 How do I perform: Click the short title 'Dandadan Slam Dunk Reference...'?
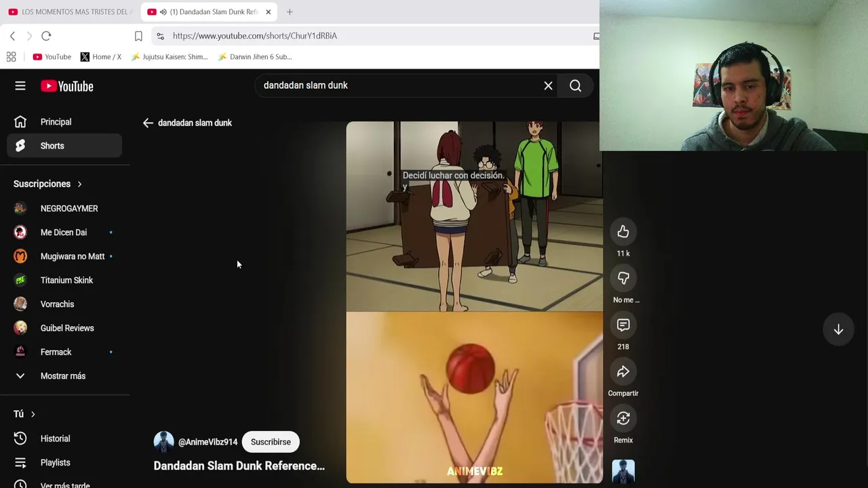tap(239, 466)
